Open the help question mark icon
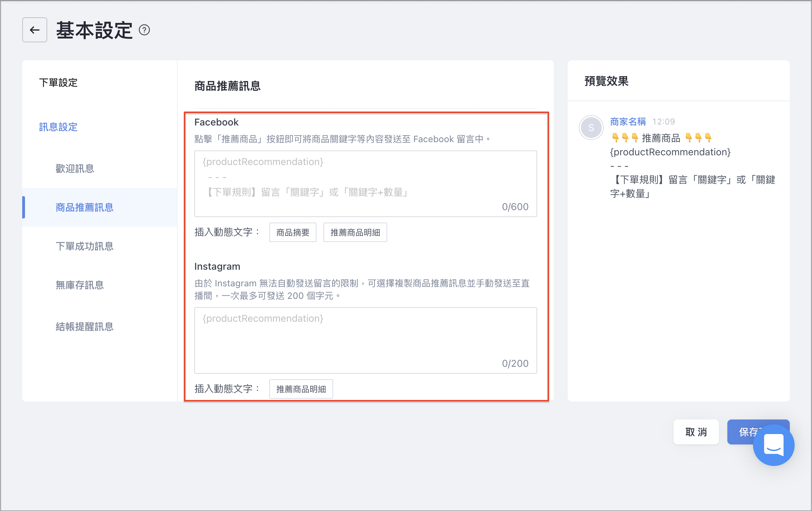Image resolution: width=812 pixels, height=511 pixels. point(144,30)
